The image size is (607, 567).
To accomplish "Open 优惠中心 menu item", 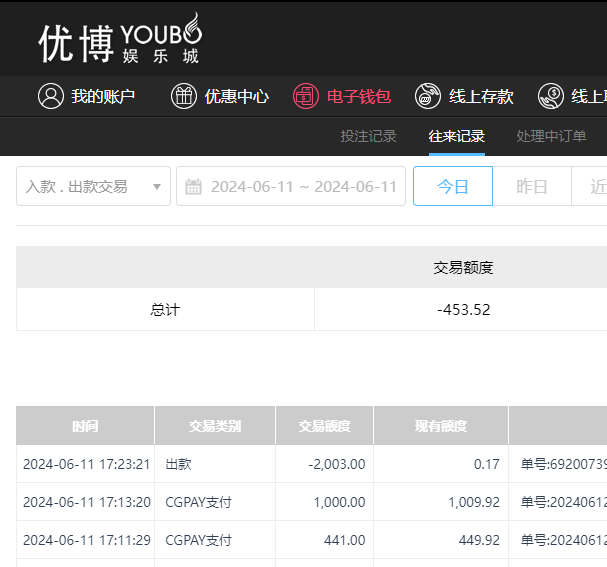I will coord(236,96).
